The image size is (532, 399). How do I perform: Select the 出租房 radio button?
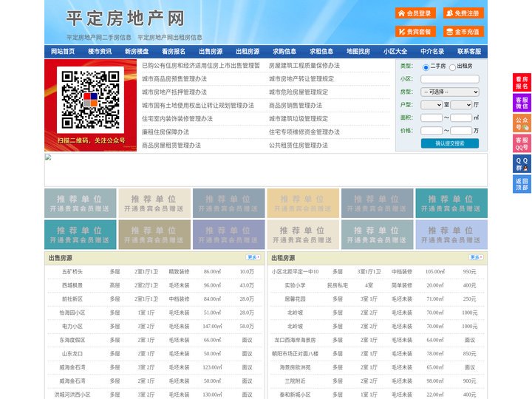coord(452,67)
